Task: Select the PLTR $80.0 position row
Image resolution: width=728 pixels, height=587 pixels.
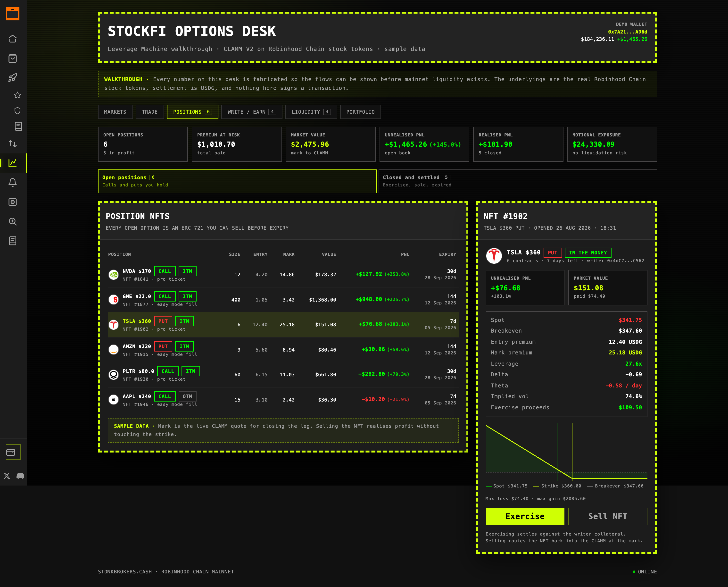Action: pos(283,375)
